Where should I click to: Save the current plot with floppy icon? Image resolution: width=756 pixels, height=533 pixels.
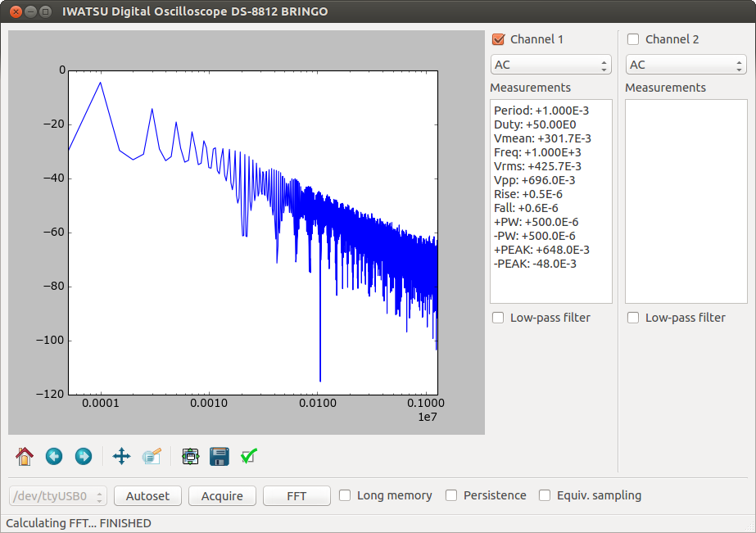pyautogui.click(x=219, y=456)
